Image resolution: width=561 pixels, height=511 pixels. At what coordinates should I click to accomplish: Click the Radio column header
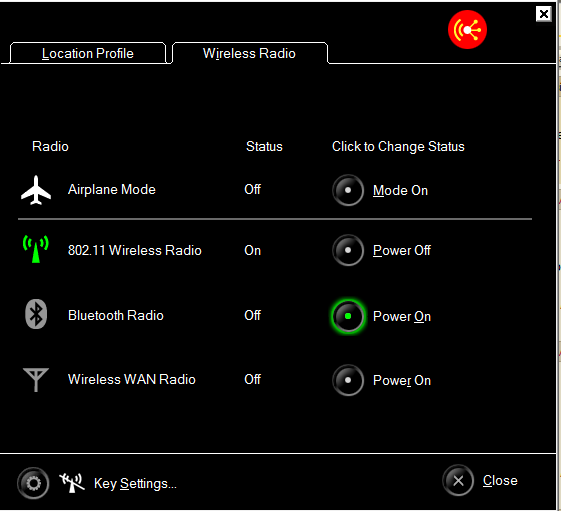[x=50, y=146]
